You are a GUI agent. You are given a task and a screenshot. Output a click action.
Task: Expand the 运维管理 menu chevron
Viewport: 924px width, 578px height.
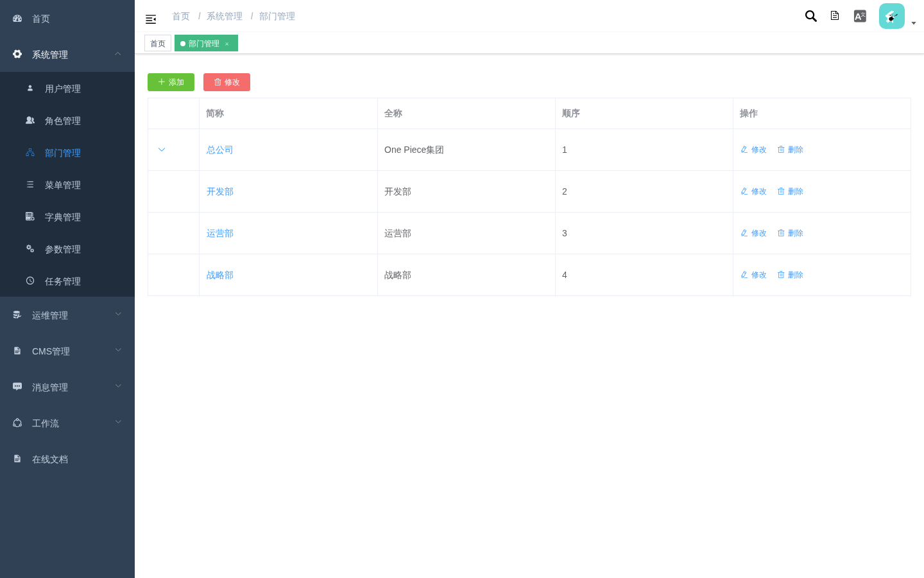(118, 314)
